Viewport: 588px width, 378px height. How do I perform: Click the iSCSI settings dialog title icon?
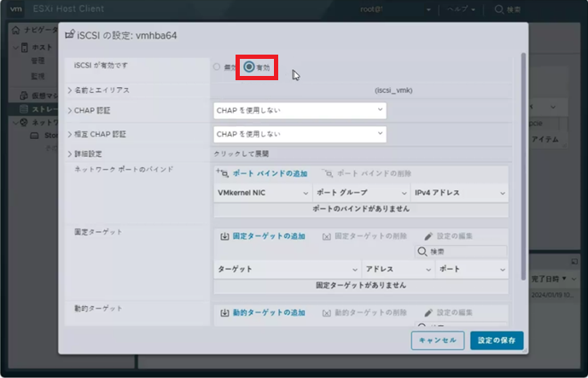[x=70, y=34]
